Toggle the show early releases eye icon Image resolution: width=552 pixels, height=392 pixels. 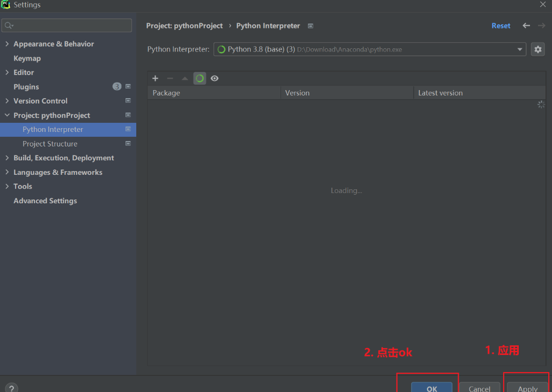point(215,78)
